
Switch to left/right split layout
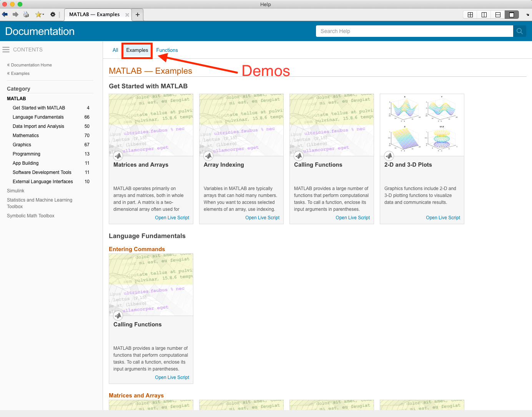[484, 15]
